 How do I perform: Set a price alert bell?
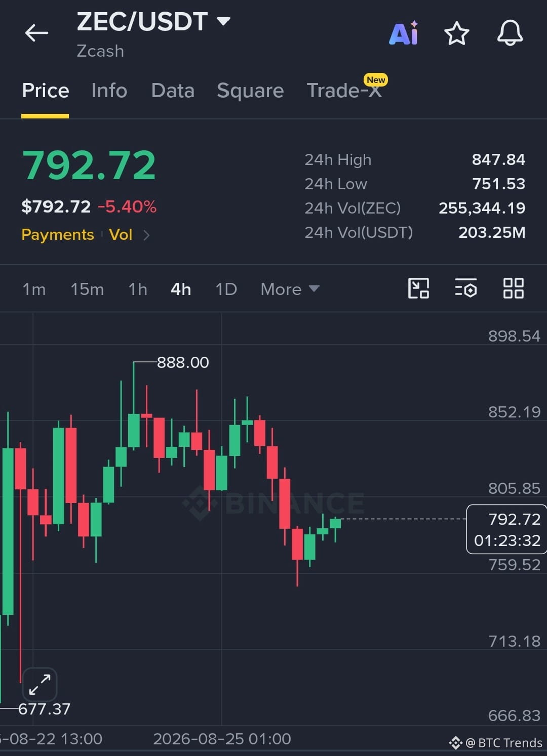[510, 33]
